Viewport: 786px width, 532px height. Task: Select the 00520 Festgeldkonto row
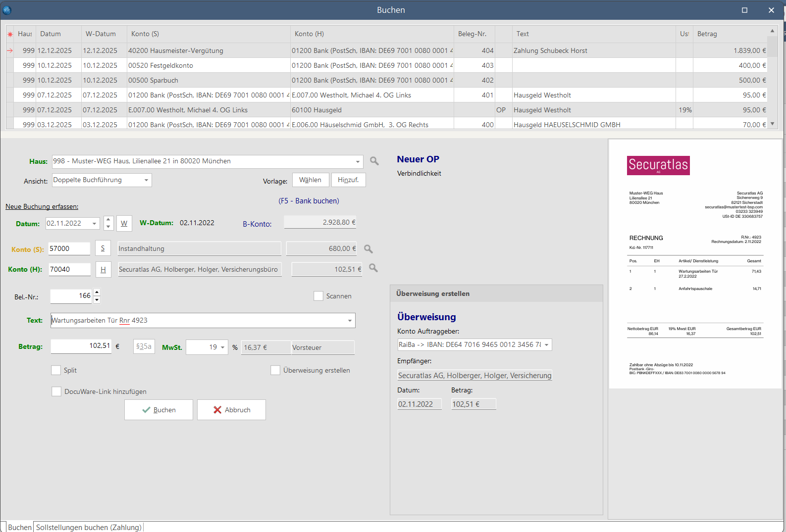coord(391,65)
